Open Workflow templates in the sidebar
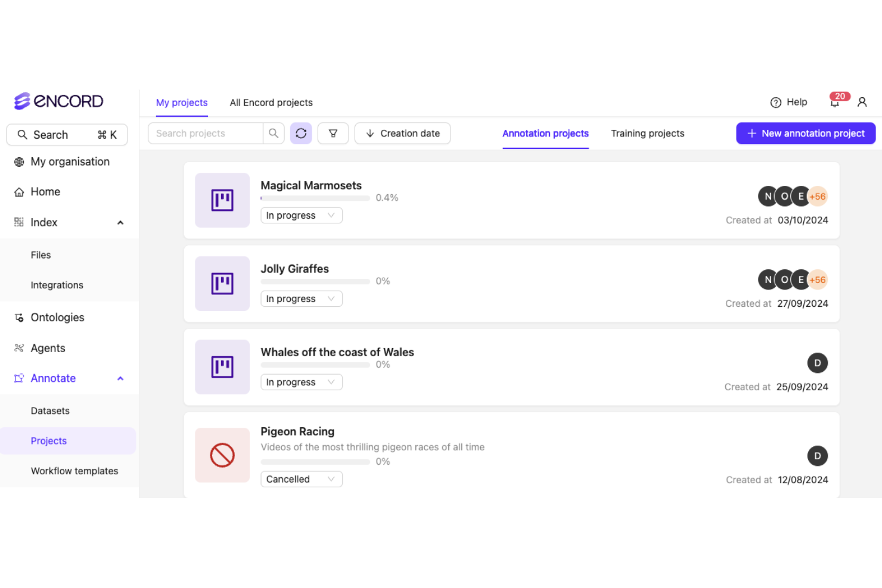 click(x=74, y=471)
